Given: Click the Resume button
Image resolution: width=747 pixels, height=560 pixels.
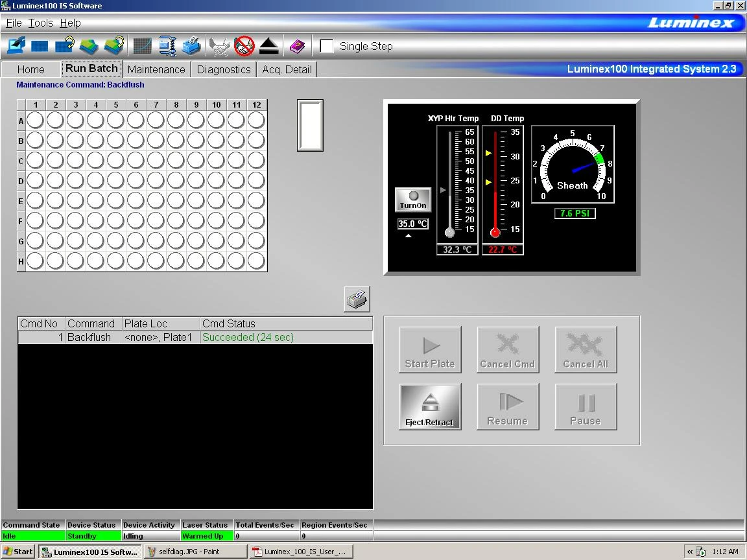Looking at the screenshot, I should [x=508, y=406].
